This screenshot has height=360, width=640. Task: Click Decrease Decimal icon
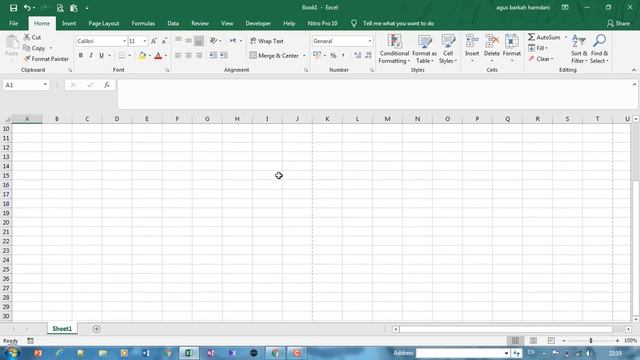368,56
